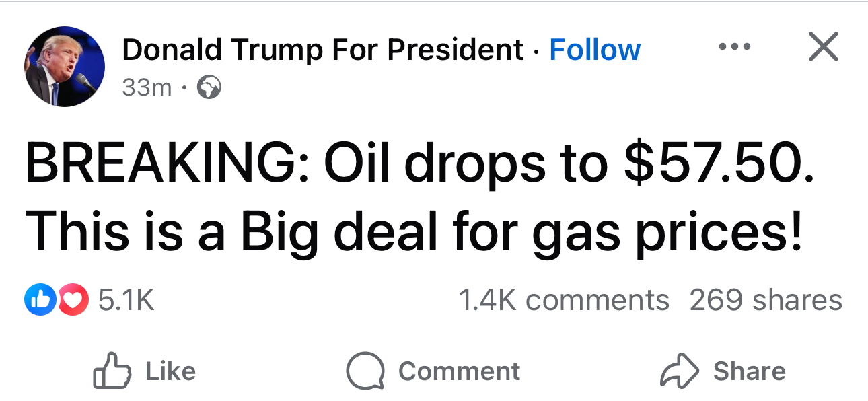This screenshot has width=868, height=401.
Task: Open the Donald Trump For President page name
Action: pos(323,50)
